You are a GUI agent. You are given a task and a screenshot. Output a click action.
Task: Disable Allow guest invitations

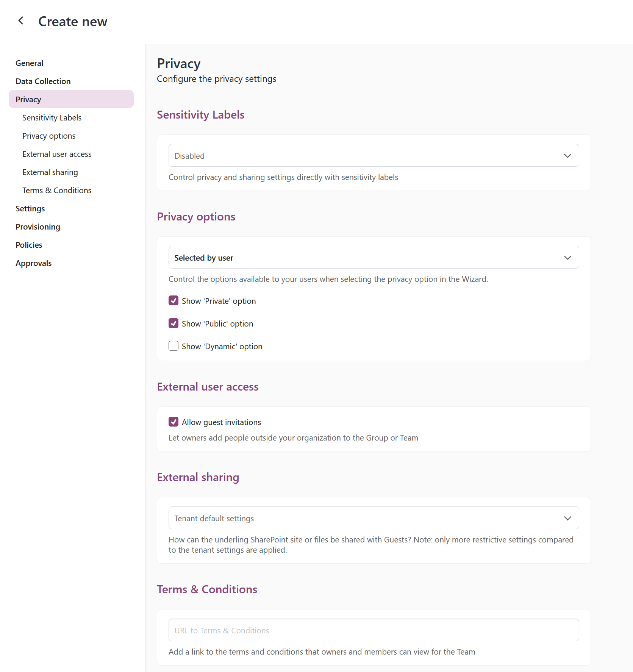click(x=173, y=422)
